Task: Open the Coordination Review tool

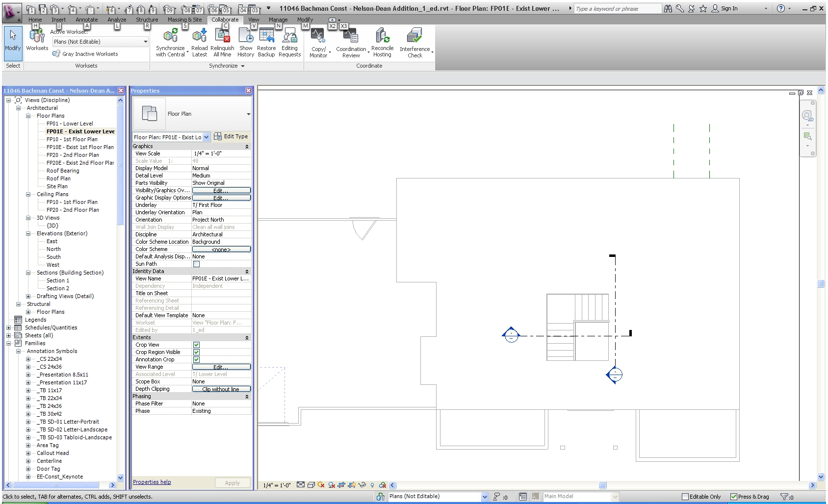Action: pyautogui.click(x=351, y=36)
